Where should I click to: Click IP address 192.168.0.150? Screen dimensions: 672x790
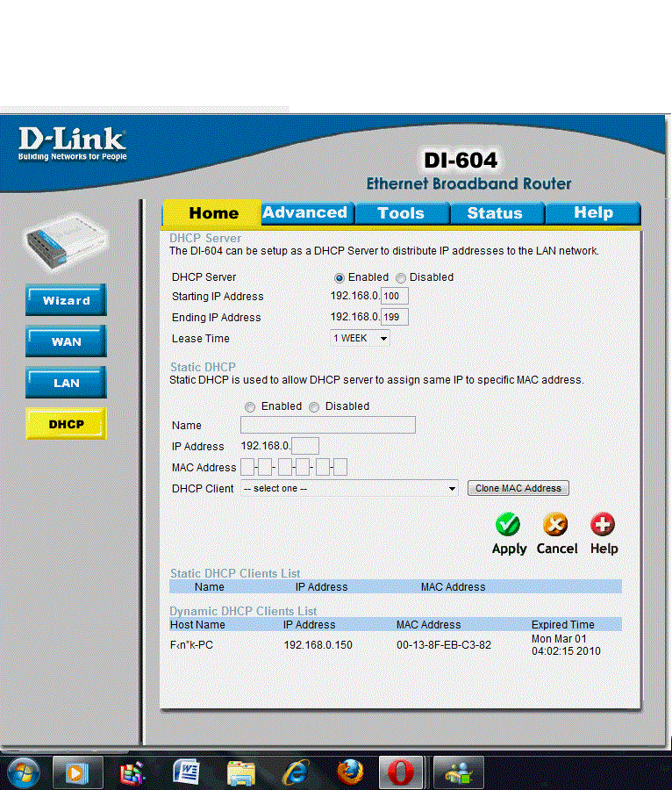pos(318,645)
